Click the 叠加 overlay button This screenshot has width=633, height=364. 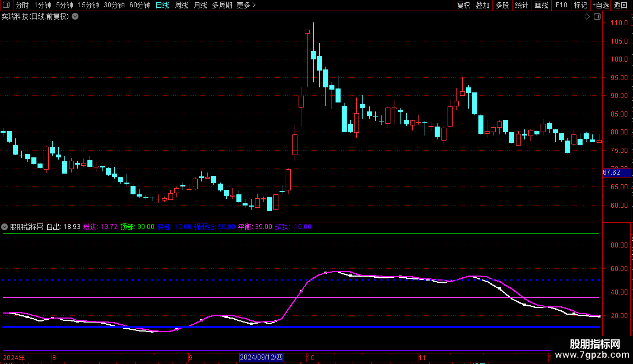pyautogui.click(x=483, y=5)
